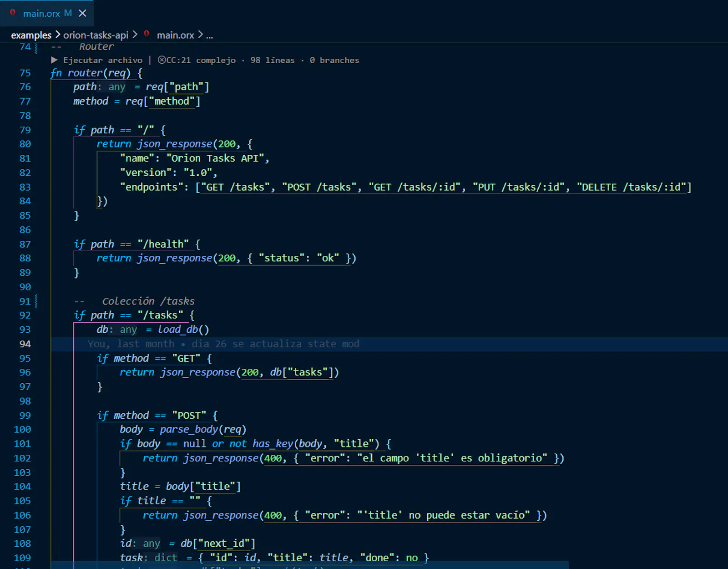
Task: Click the 'dict' type hint on task line
Action: pyautogui.click(x=166, y=558)
